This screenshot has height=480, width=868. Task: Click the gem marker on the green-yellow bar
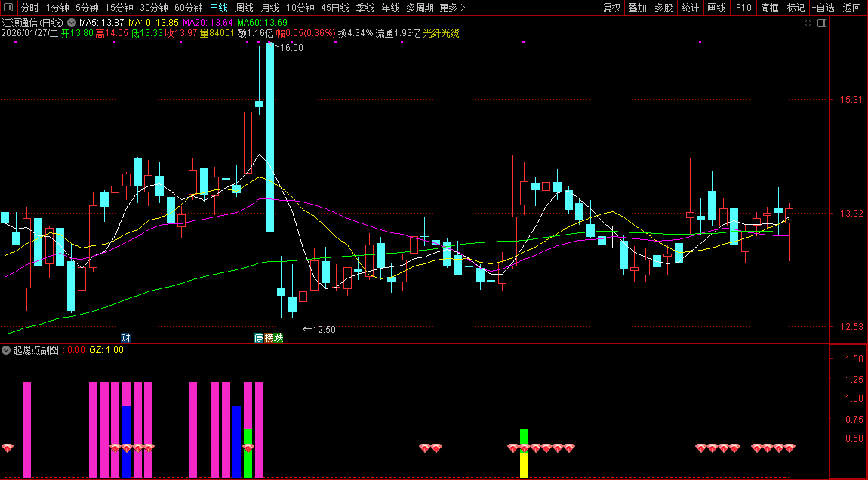pyautogui.click(x=525, y=448)
